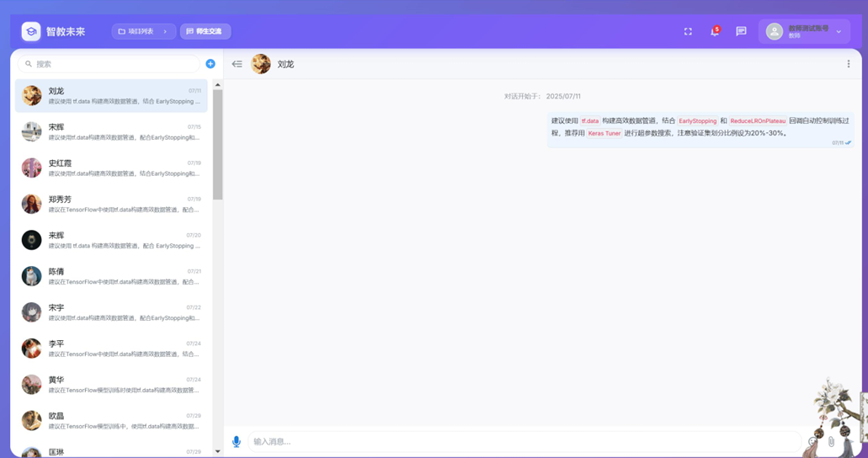Screen dimensions: 868x458
Task: Collapse the contact list sidebar icon
Action: click(x=237, y=64)
